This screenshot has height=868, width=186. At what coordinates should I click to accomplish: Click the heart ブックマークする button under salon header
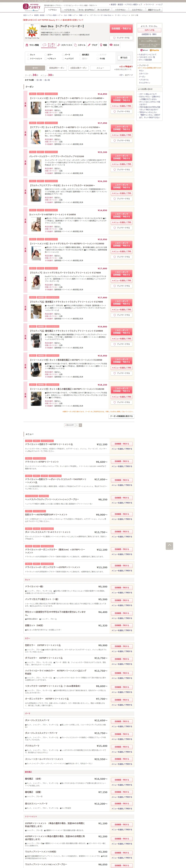click(x=122, y=38)
